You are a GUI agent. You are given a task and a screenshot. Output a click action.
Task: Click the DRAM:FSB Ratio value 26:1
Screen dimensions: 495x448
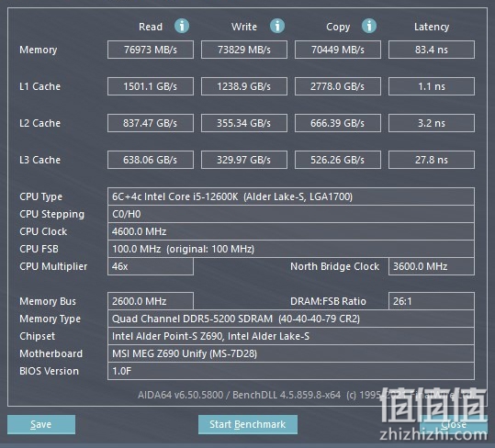click(x=432, y=301)
